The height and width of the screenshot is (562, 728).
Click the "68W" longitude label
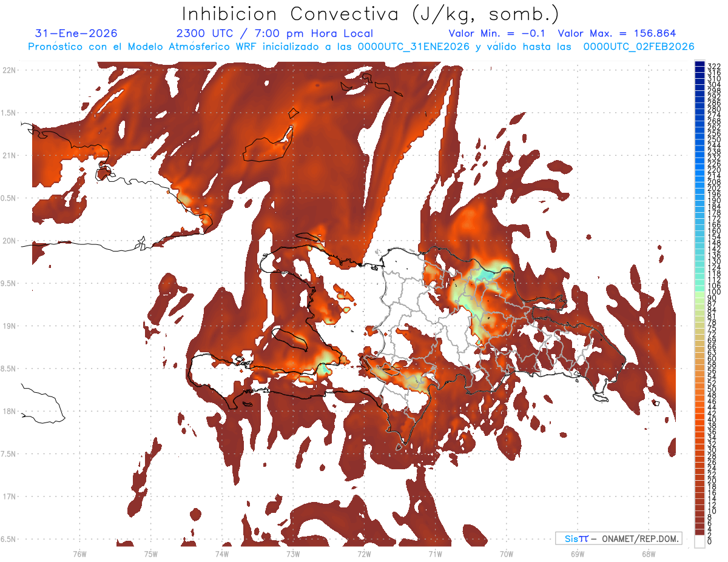pos(649,554)
